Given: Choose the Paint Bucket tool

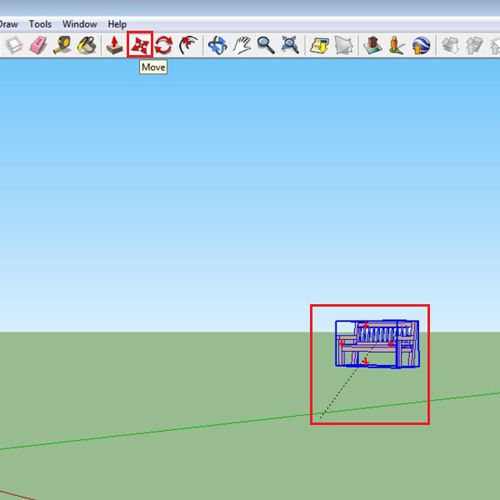Looking at the screenshot, I should pyautogui.click(x=87, y=45).
